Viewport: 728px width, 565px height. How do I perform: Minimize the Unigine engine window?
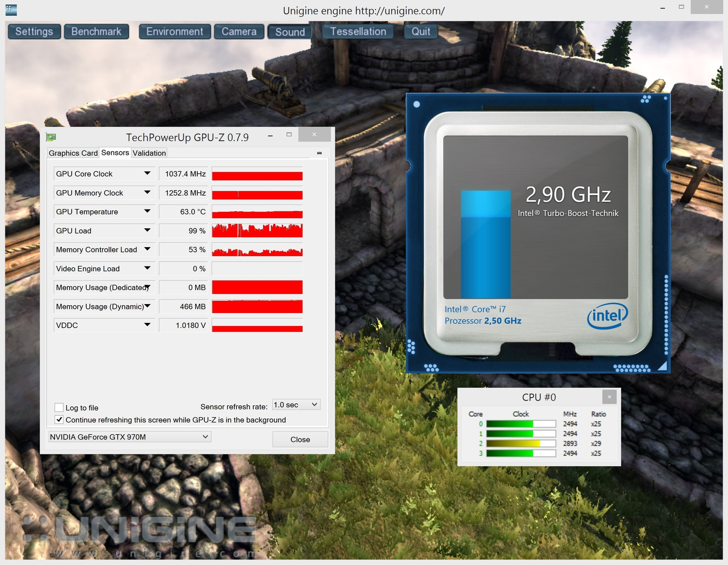point(663,8)
